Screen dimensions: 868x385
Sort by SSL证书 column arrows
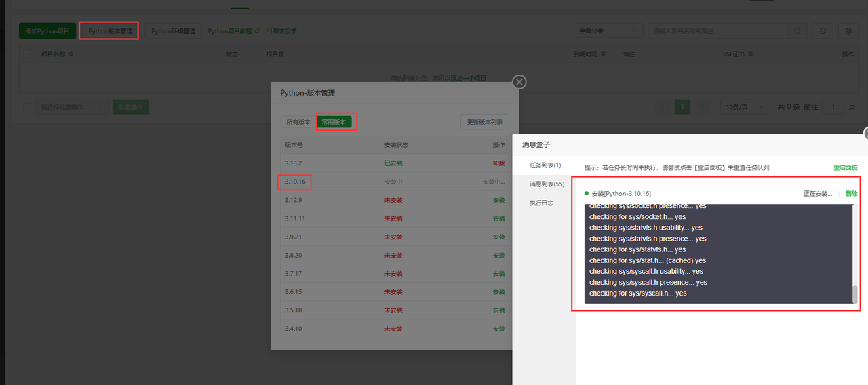coord(751,54)
